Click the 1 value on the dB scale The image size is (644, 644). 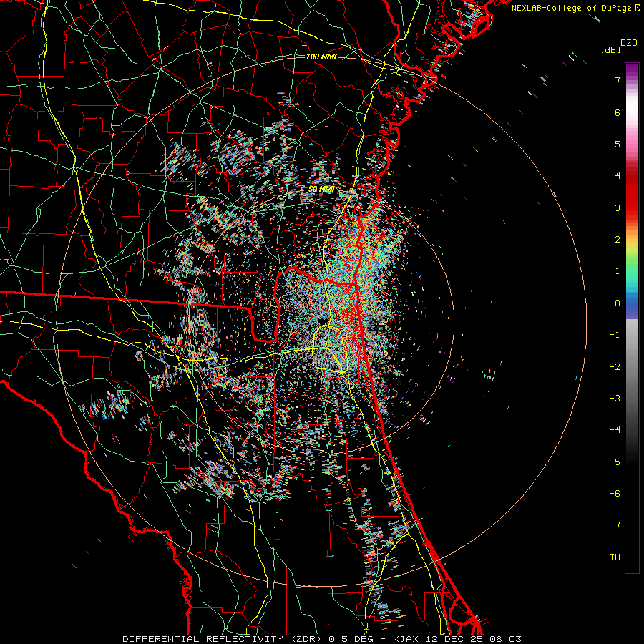click(618, 271)
